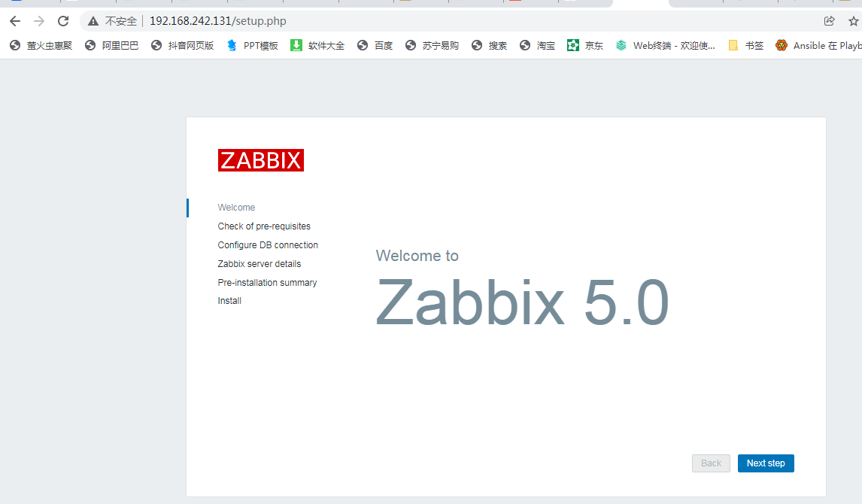Screen dimensions: 862x504
Task: Open the 抖音网页版 bookmark
Action: point(183,46)
